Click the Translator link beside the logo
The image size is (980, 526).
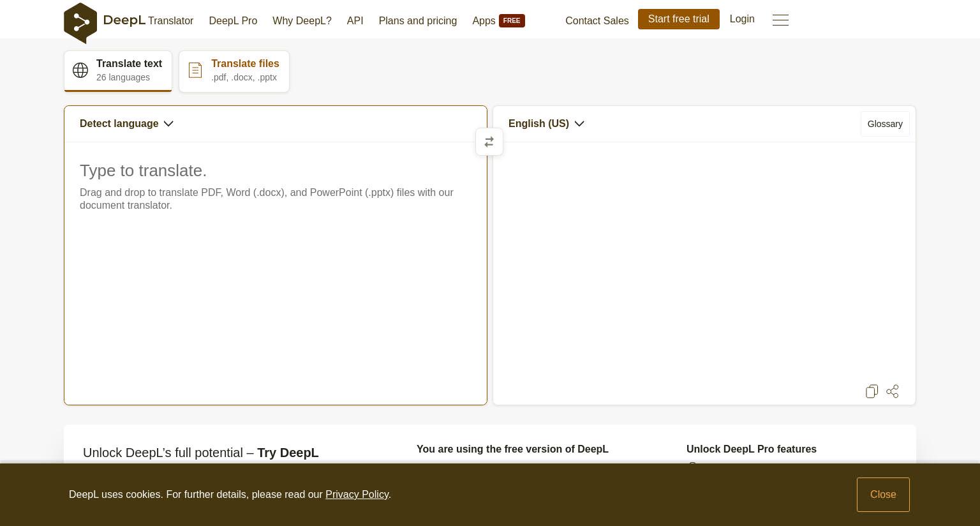click(x=170, y=21)
